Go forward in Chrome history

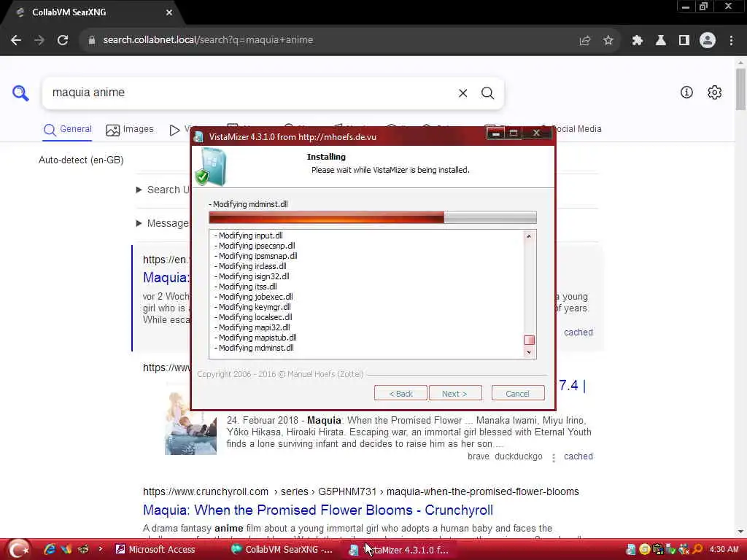[39, 40]
